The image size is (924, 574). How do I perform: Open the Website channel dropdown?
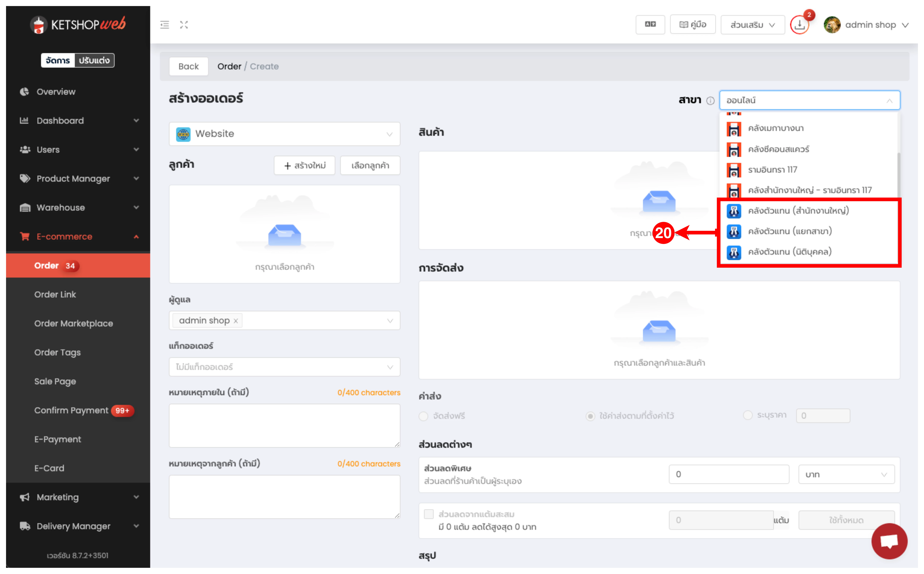pos(284,134)
